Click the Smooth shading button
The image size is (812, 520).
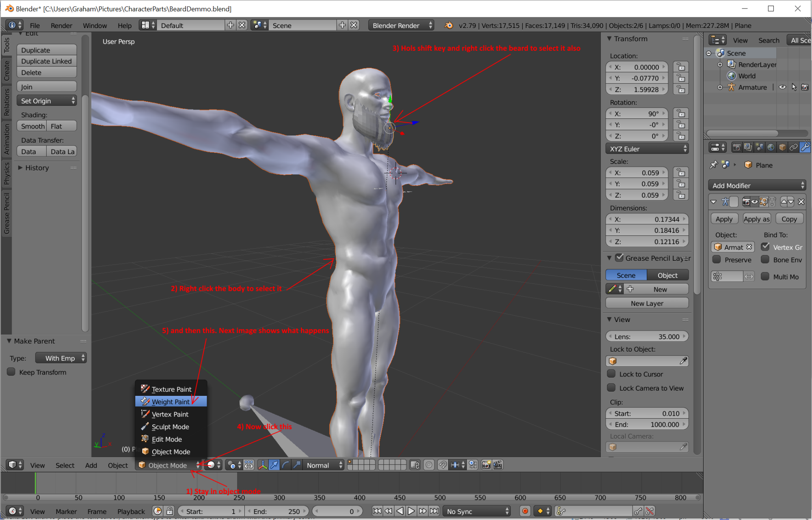pyautogui.click(x=32, y=126)
